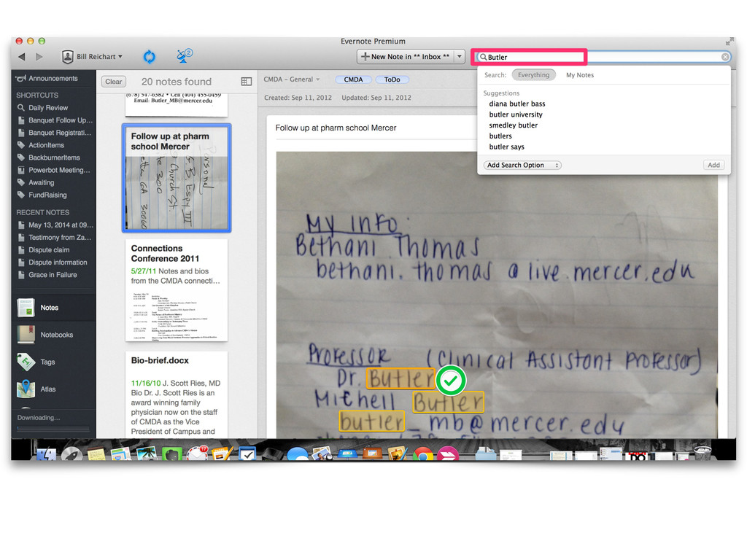Open Banquet Registration shortcut

[54, 133]
